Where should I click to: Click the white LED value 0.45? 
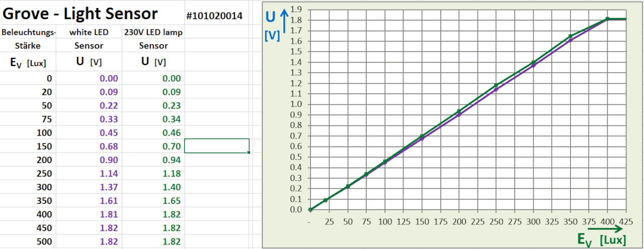[108, 133]
